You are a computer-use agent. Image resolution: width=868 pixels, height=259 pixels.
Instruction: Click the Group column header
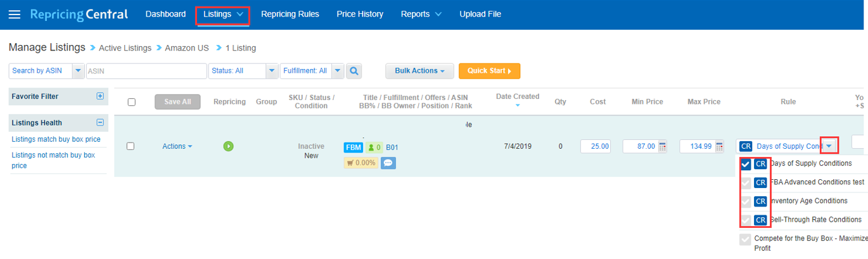click(267, 102)
